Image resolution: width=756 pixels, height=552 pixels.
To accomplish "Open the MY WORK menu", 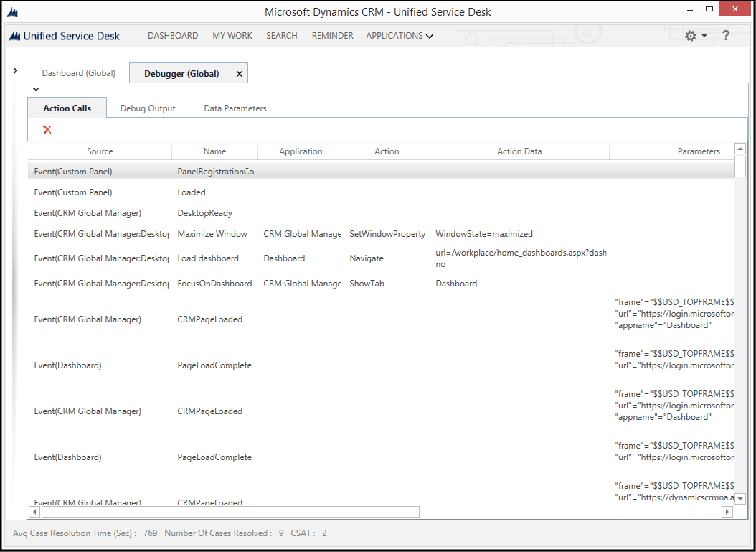I will pos(232,35).
